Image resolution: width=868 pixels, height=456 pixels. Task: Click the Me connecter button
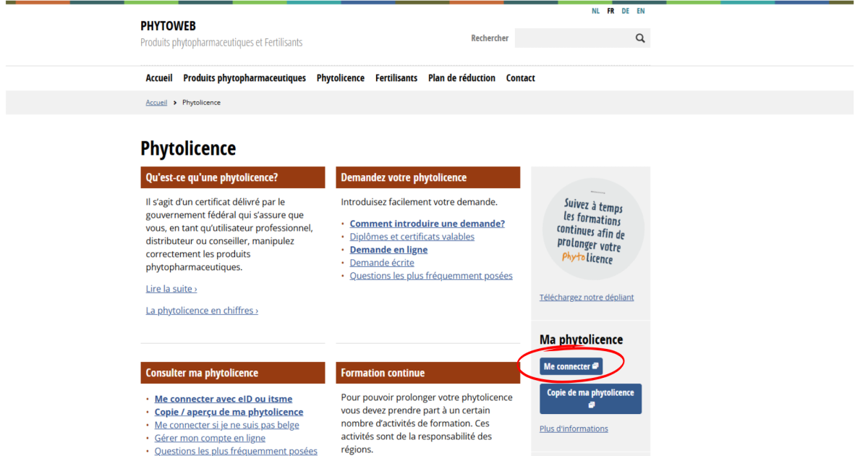[x=571, y=366]
